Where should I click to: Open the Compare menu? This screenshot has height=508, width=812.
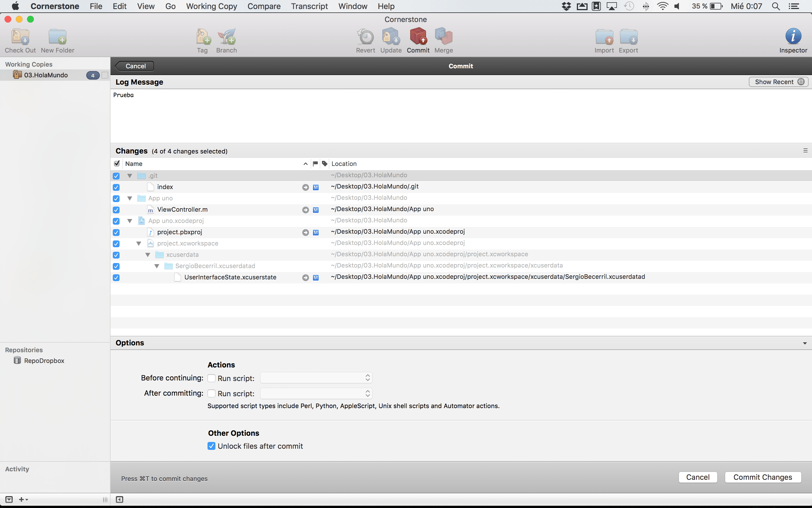(264, 6)
